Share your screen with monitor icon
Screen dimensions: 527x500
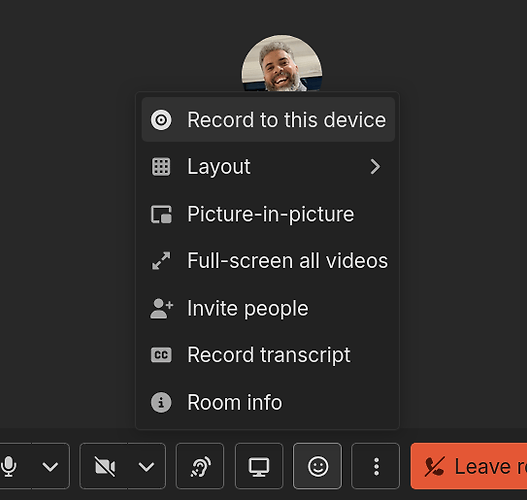(x=259, y=466)
